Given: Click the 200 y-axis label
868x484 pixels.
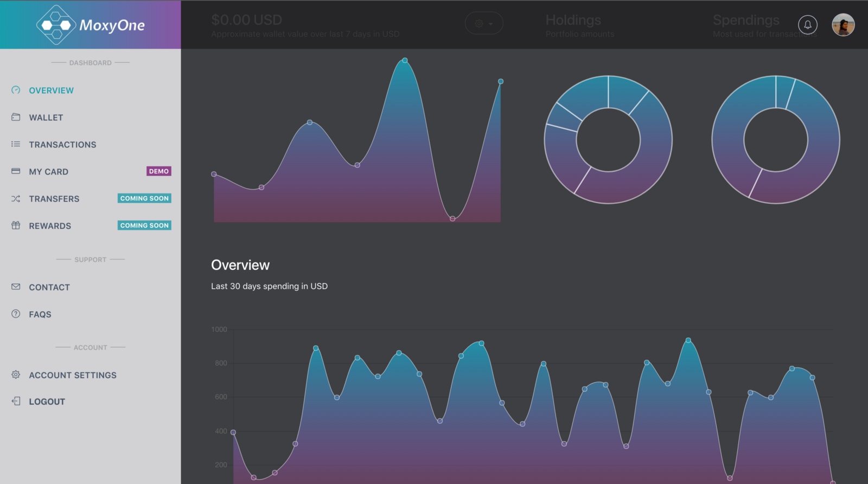Looking at the screenshot, I should [x=221, y=464].
